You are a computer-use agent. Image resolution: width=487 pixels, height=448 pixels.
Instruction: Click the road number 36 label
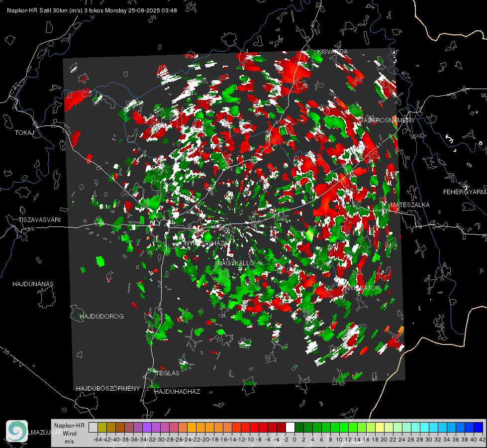31,229
